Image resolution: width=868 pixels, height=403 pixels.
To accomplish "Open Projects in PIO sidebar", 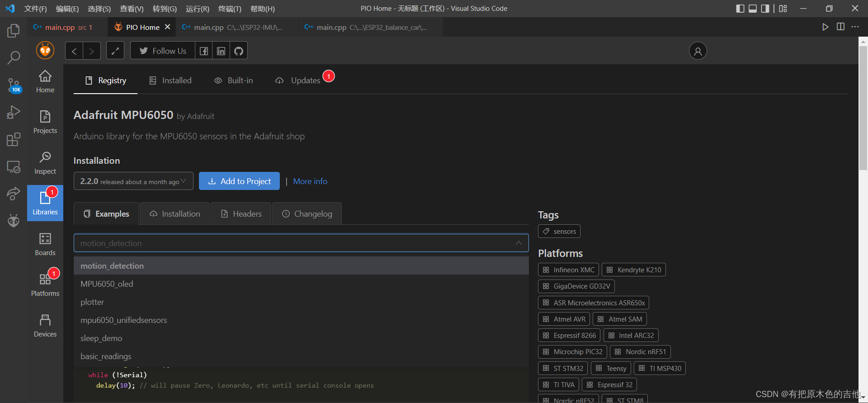I will coord(45,122).
